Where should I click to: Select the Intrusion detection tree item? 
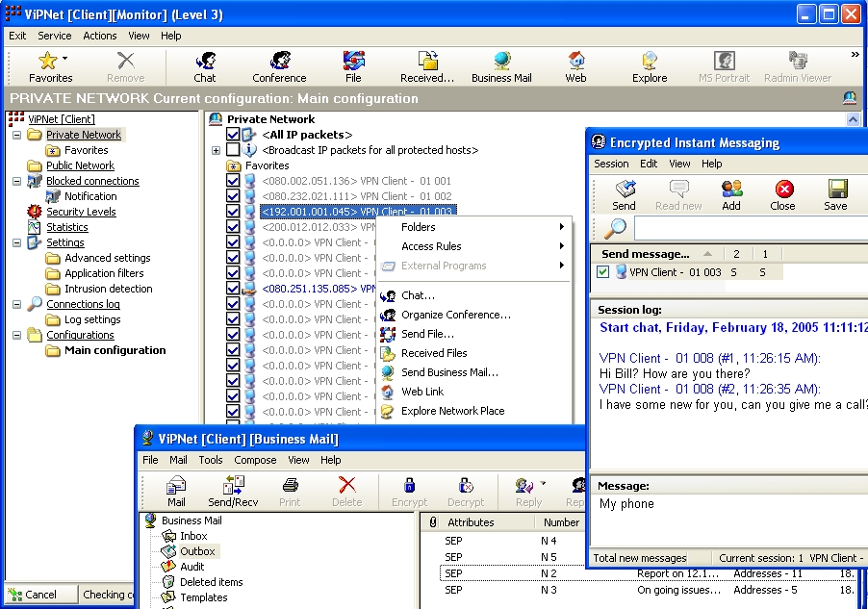click(109, 289)
